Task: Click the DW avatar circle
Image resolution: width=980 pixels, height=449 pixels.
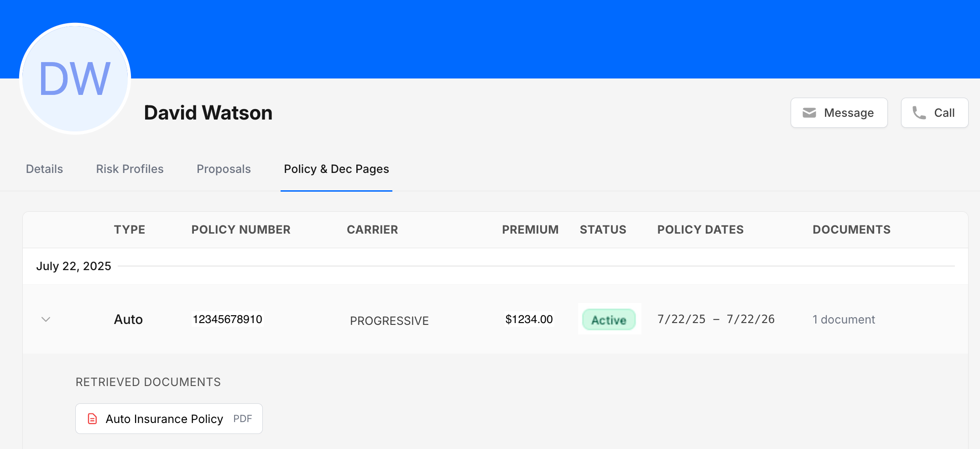Action: [x=75, y=78]
